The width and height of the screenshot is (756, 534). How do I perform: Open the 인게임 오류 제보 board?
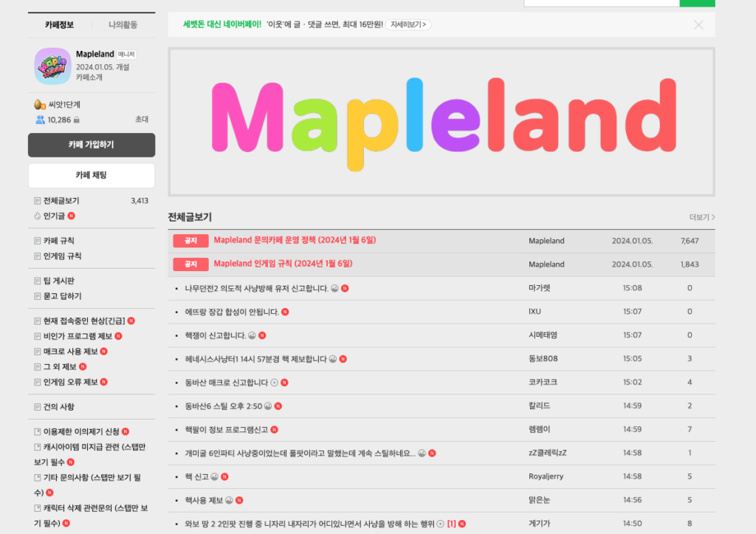pyautogui.click(x=70, y=382)
